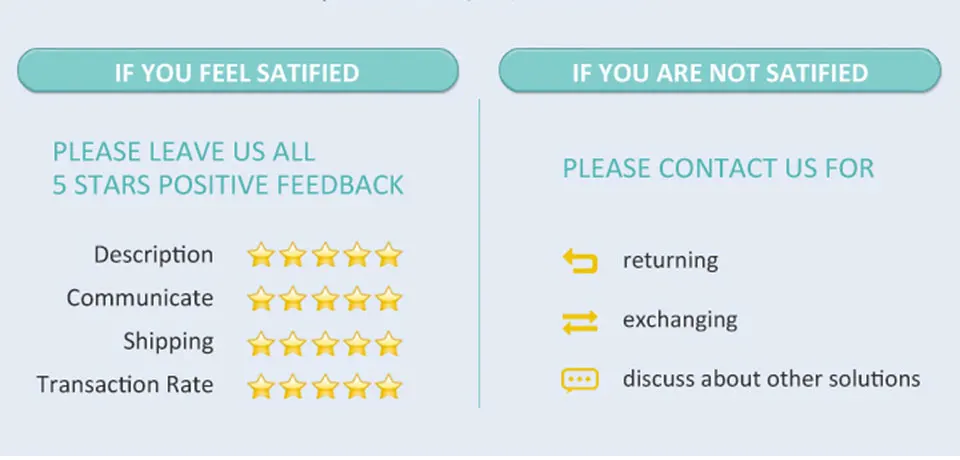The image size is (960, 460).
Task: Click the returning text label
Action: click(x=670, y=260)
